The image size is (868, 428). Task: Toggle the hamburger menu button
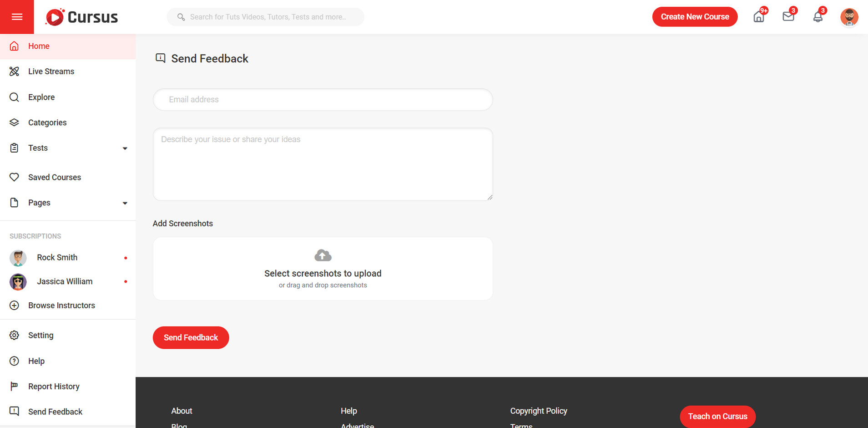click(x=17, y=17)
